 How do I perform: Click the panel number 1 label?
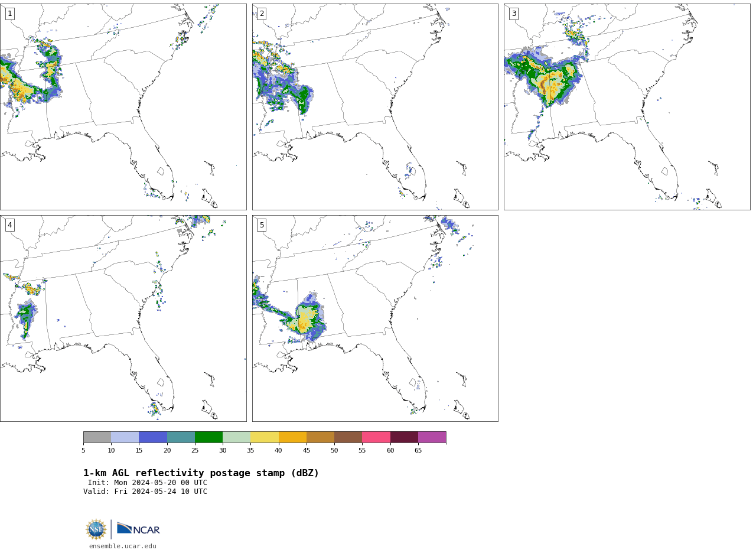click(x=9, y=14)
